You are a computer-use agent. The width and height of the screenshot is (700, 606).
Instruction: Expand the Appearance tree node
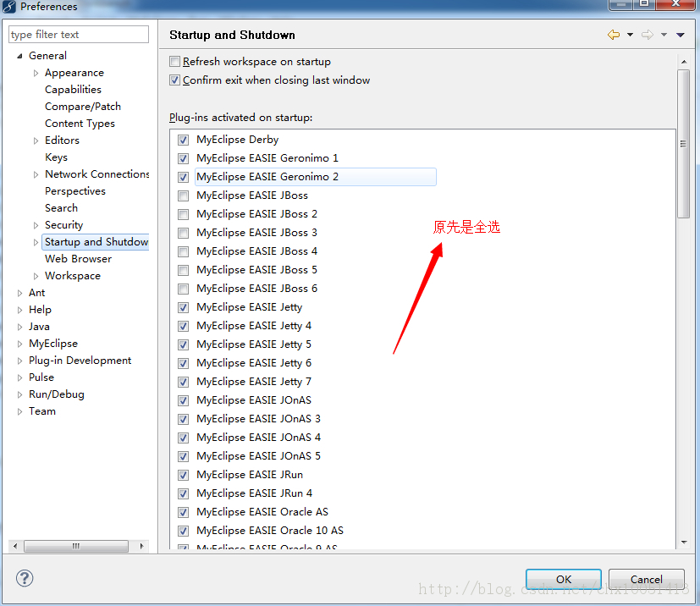click(36, 73)
